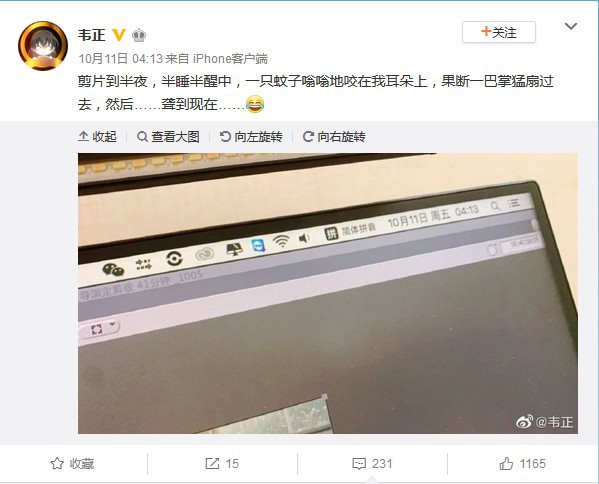Image resolution: width=599 pixels, height=484 pixels.
Task: Click the repost icon showing 15
Action: point(212,464)
